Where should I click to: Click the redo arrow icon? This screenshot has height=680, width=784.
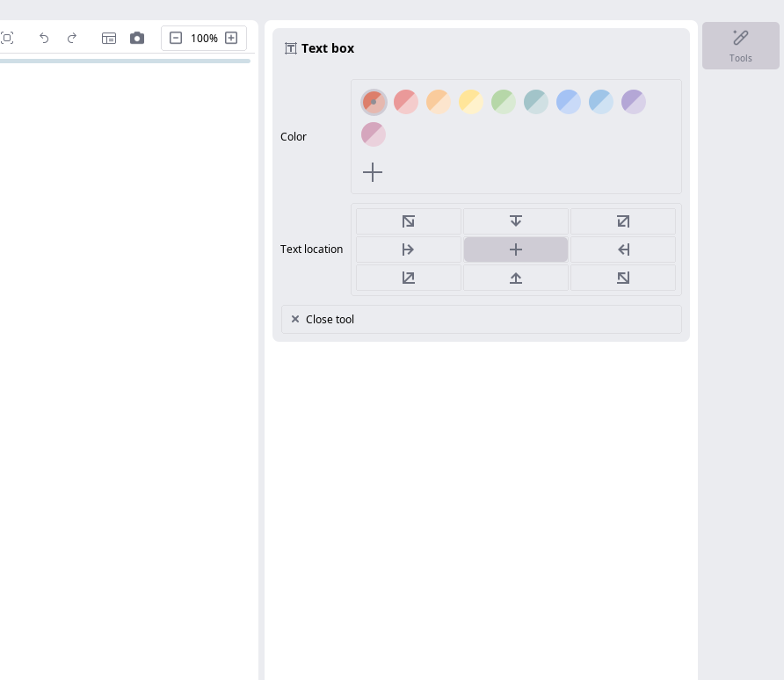[x=72, y=38]
